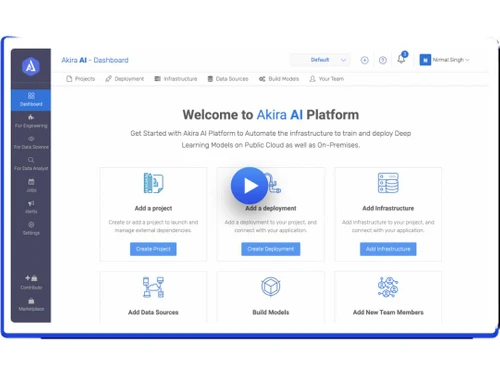Switch to the Your Team tab
The width and height of the screenshot is (500, 375).
[x=327, y=79]
